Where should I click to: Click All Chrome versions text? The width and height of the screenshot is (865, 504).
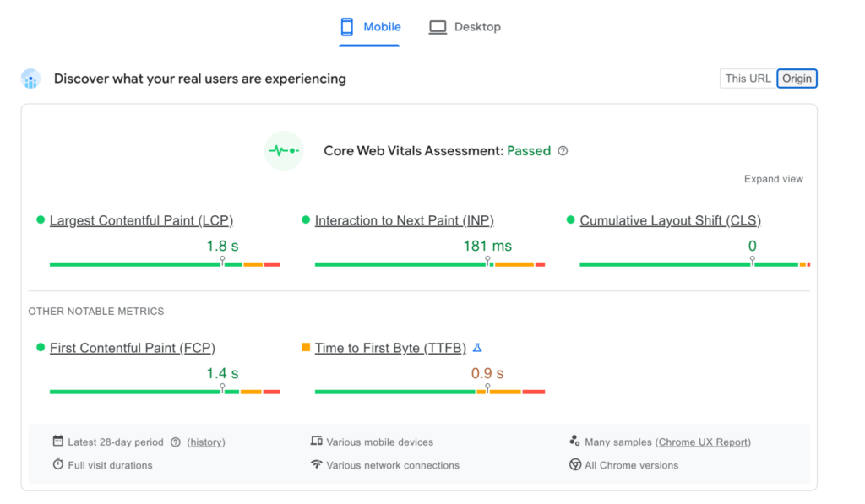pyautogui.click(x=631, y=465)
